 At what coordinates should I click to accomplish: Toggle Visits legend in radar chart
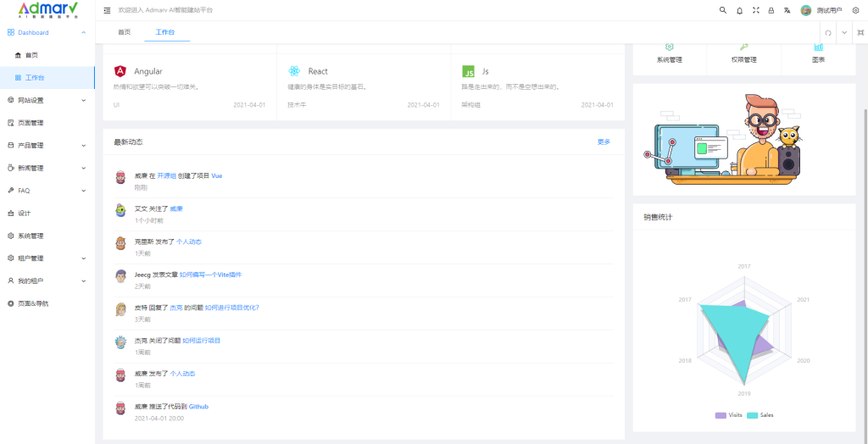728,414
